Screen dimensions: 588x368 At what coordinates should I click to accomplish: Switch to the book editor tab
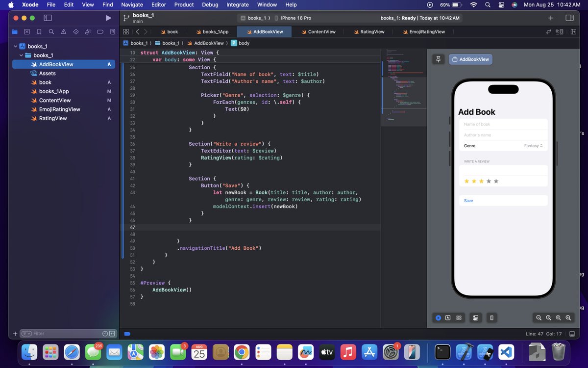click(x=169, y=31)
